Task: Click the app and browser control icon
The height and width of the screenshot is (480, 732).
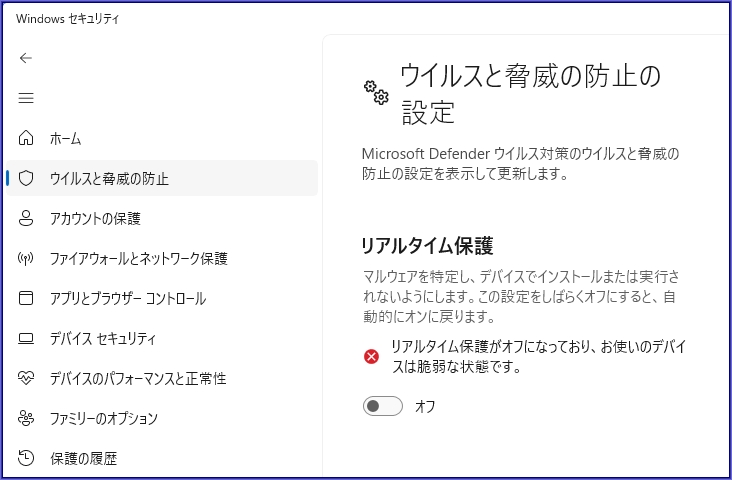Action: click(27, 298)
